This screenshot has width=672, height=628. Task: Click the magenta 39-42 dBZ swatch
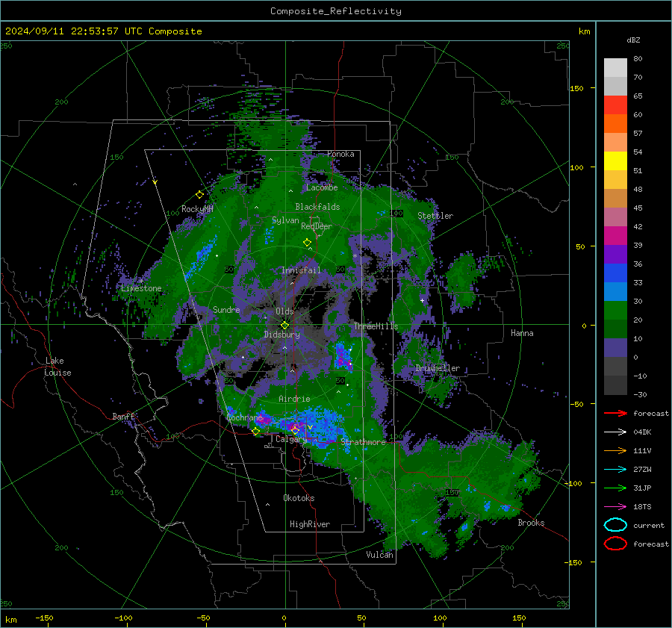click(615, 236)
